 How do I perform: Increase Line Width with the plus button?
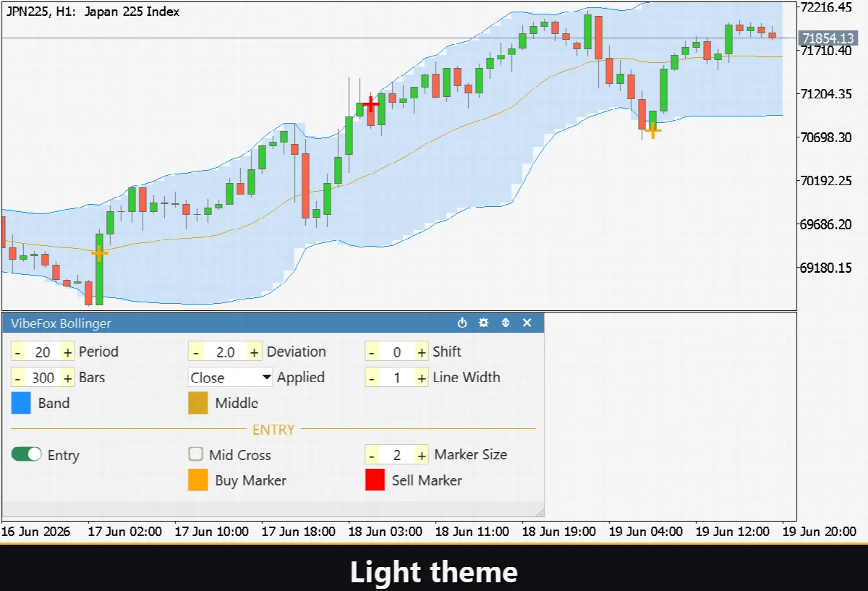tap(421, 378)
